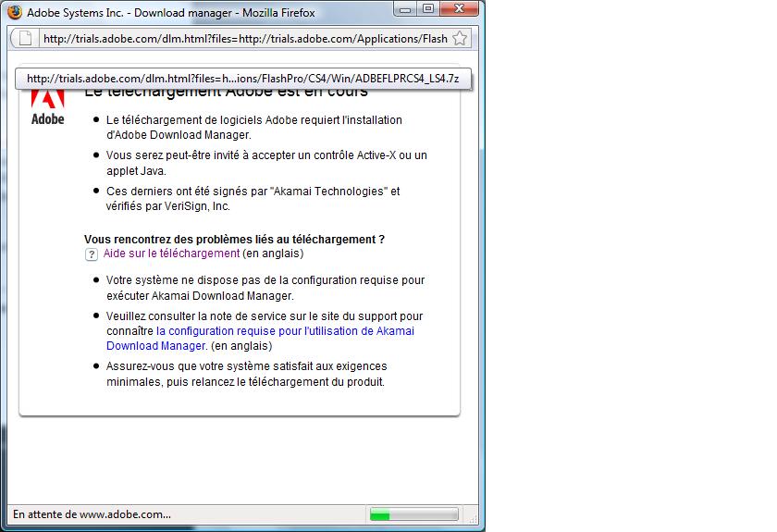Screen dimensions: 777x532
Task: Click the page loading progress bar
Action: coord(413,514)
